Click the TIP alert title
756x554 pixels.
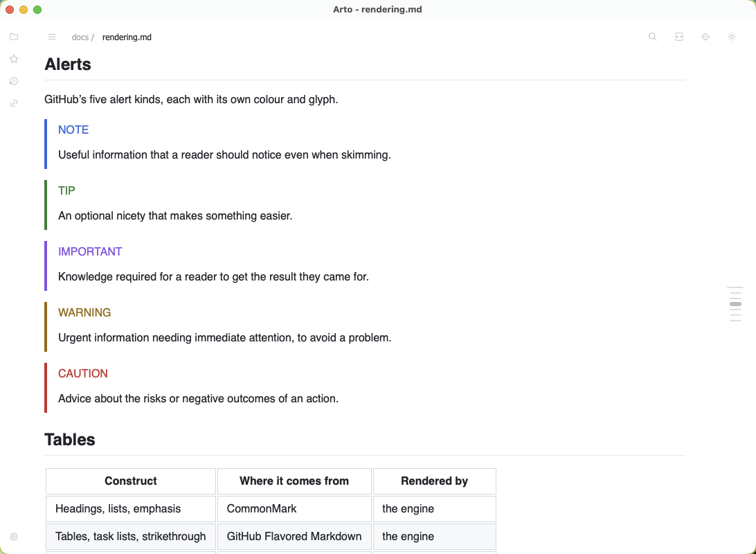66,190
